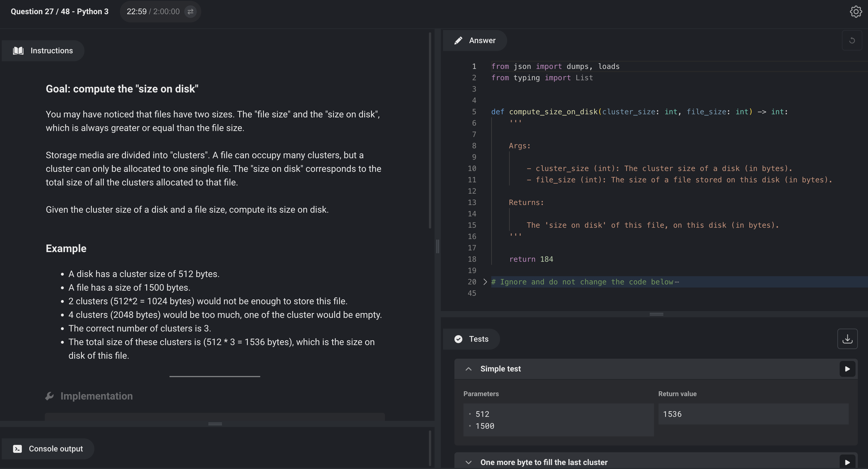868x469 pixels.
Task: Grab the splitter handle above Tests panel
Action: (x=656, y=314)
